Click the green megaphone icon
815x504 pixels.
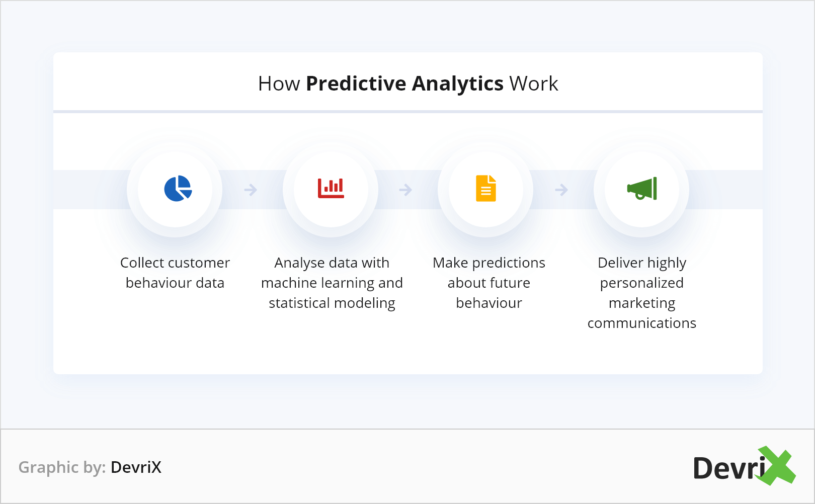(x=642, y=189)
